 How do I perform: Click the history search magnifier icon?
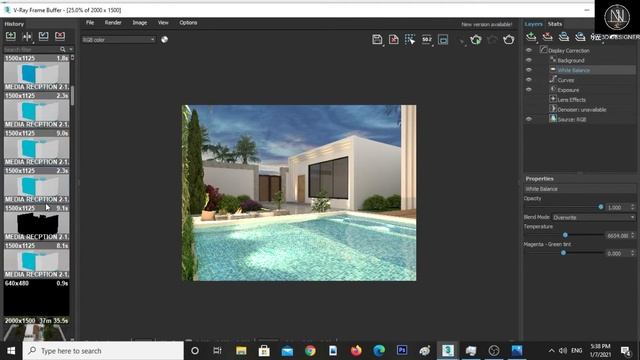pos(62,49)
